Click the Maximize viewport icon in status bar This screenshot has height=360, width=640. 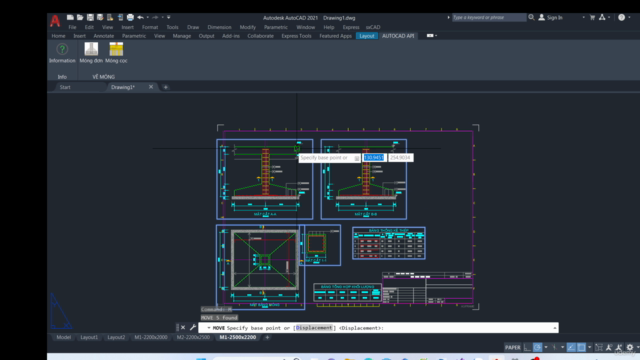599,347
